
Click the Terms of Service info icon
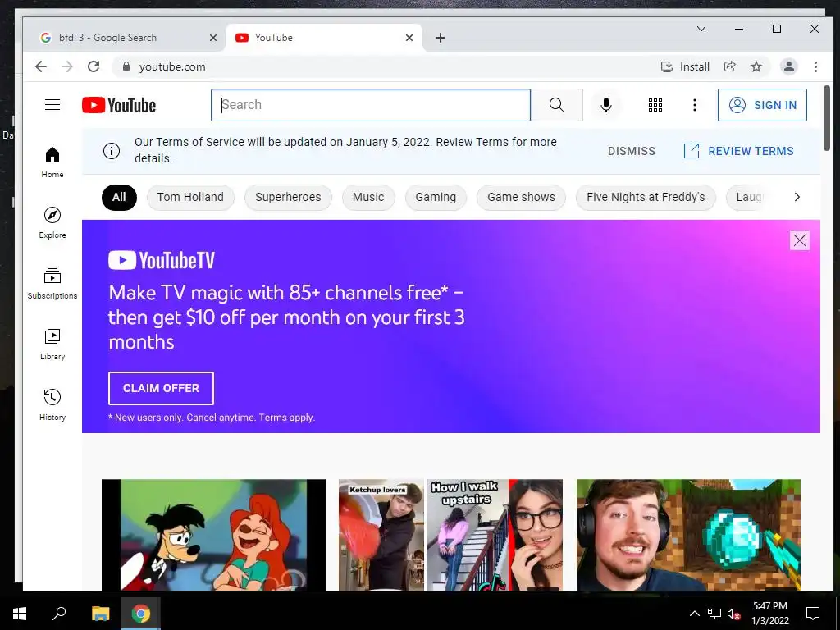[x=112, y=151]
